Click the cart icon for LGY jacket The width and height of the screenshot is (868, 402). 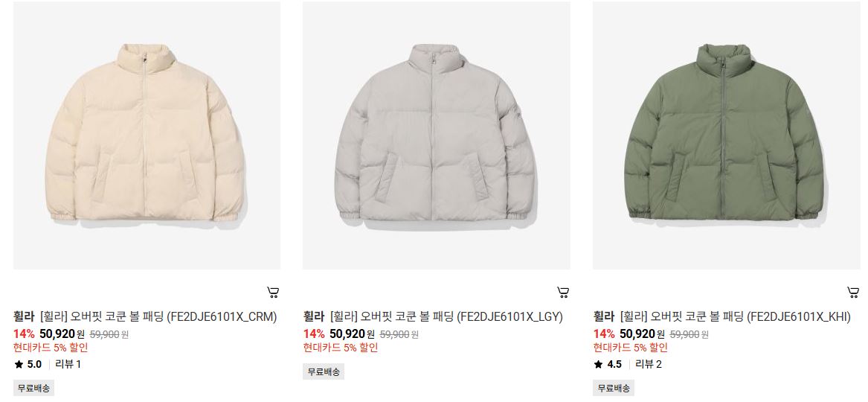coord(563,293)
